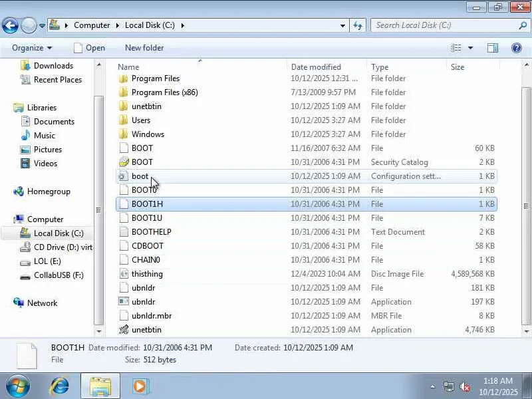Image resolution: width=532 pixels, height=399 pixels.
Task: Select the thisthing disc image icon
Action: click(124, 274)
